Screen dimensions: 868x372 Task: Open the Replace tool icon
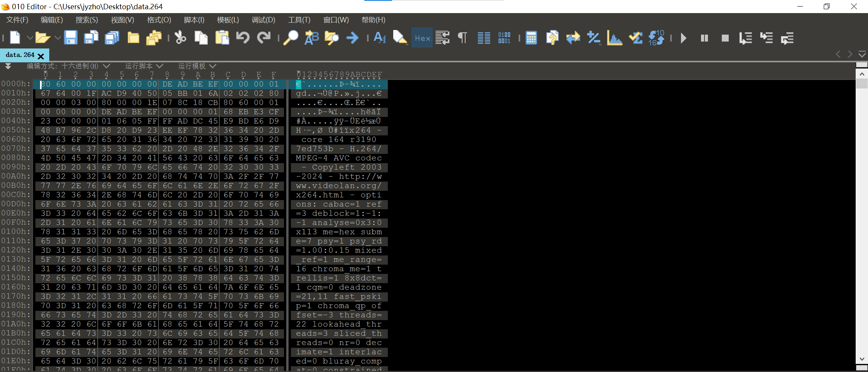pyautogui.click(x=312, y=38)
